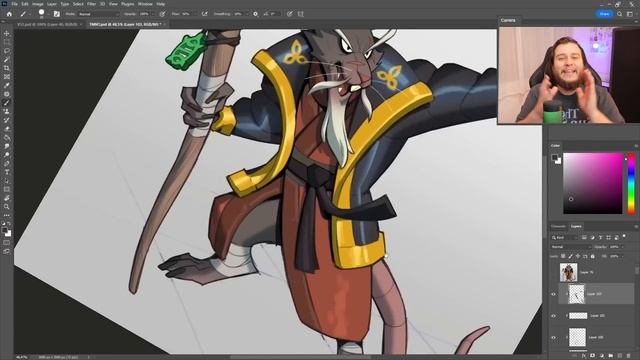Select the Magic Wand tool

click(7, 60)
